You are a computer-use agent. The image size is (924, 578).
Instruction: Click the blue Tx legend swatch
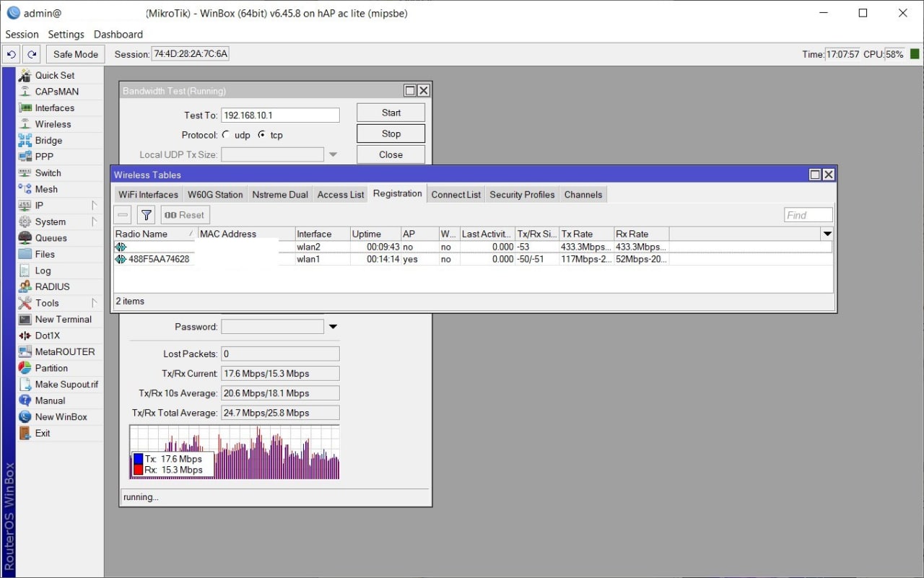139,459
